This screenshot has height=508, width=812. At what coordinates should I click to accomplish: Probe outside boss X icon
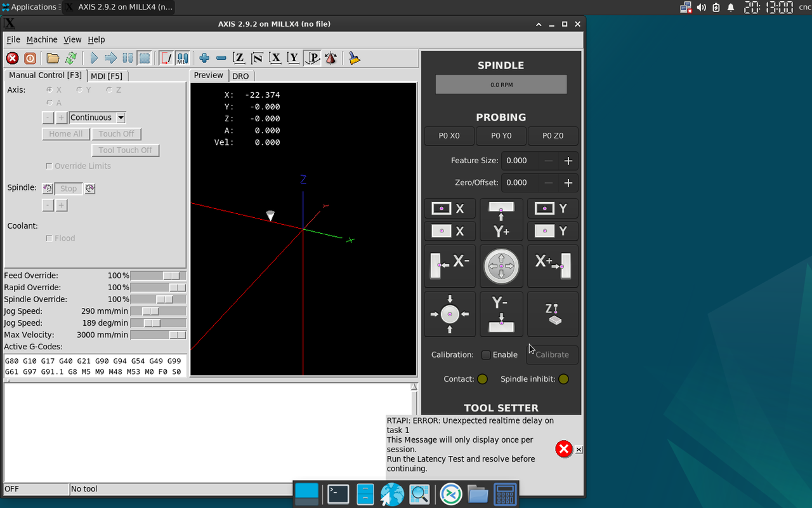[450, 231]
